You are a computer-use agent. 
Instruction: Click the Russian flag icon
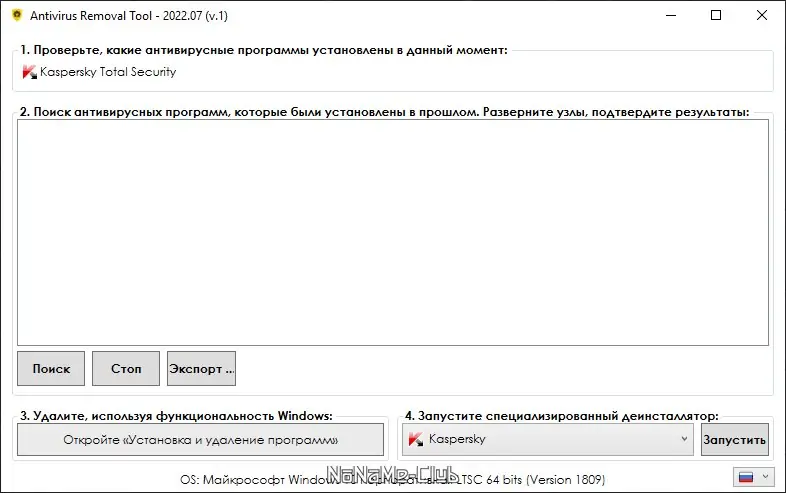[x=746, y=477]
